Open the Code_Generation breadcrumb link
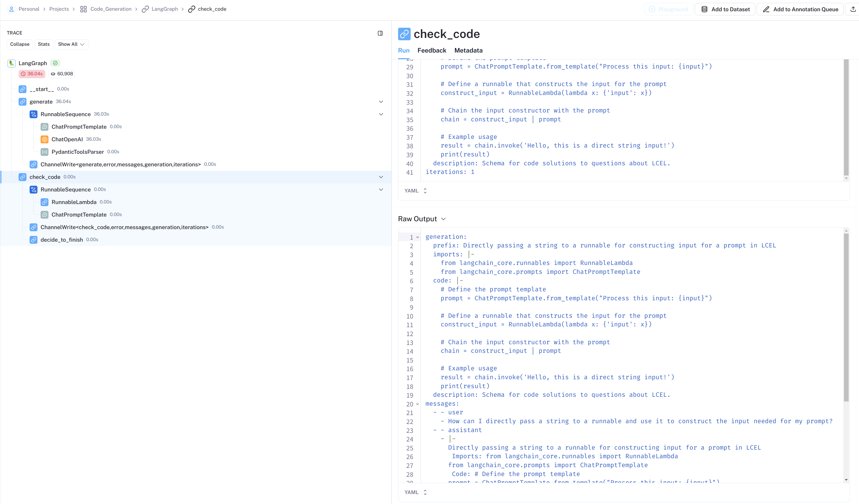 111,9
